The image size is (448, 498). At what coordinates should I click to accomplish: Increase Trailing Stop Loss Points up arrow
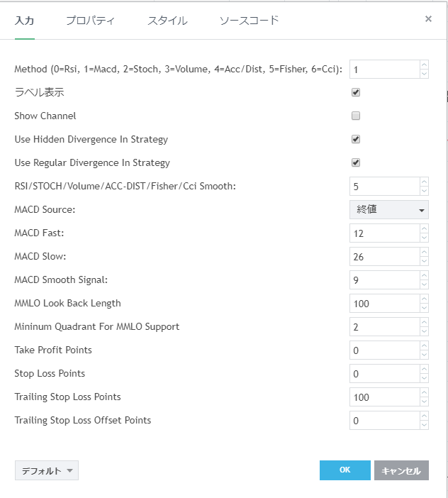[x=424, y=393]
